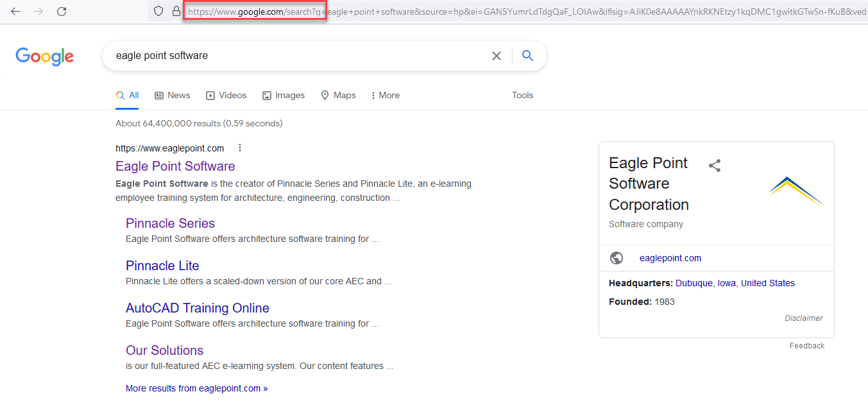Go back with the browser back arrow
The height and width of the screenshot is (412, 868).
[15, 12]
